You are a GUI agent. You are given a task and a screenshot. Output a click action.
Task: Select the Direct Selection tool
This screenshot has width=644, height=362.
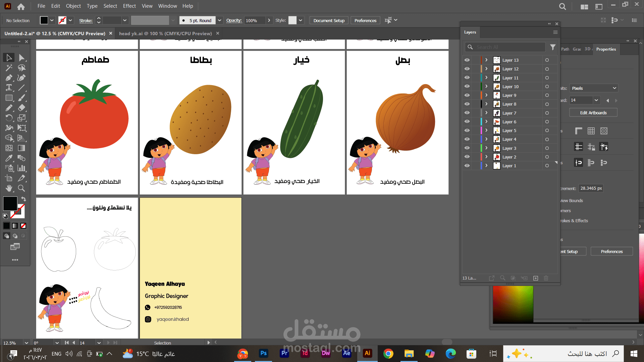click(x=22, y=58)
